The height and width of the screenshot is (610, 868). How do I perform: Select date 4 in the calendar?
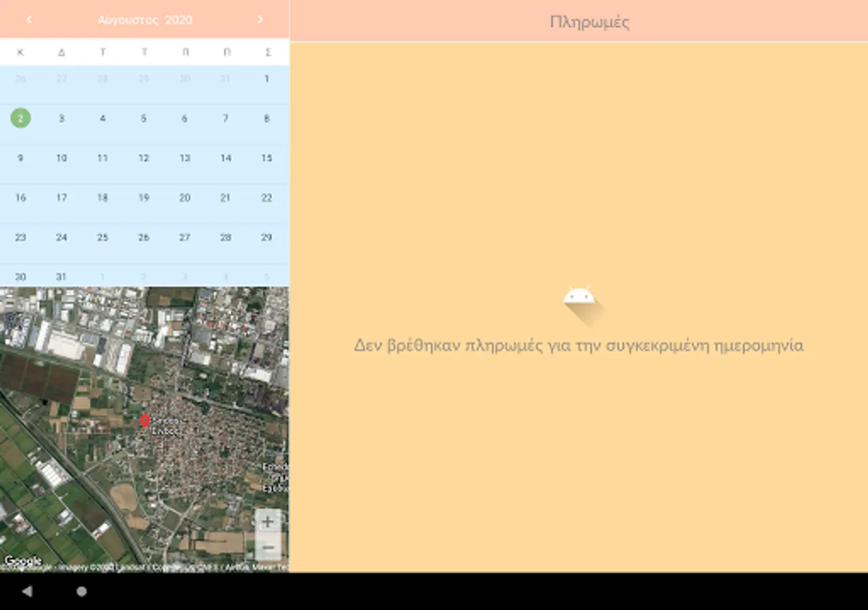[102, 119]
